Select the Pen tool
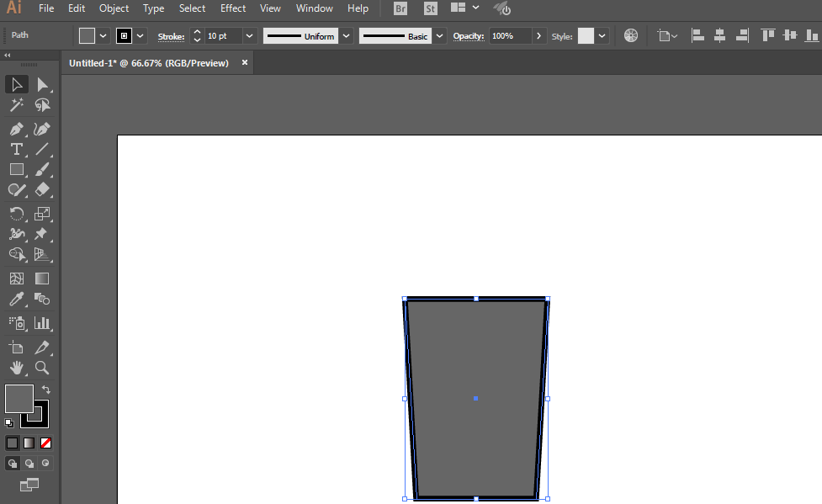Image resolution: width=822 pixels, height=504 pixels. [x=16, y=129]
